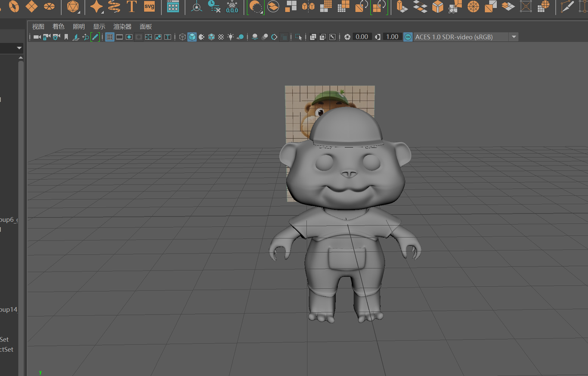
Task: Toggle the Gate Mask icon
Action: pos(139,37)
